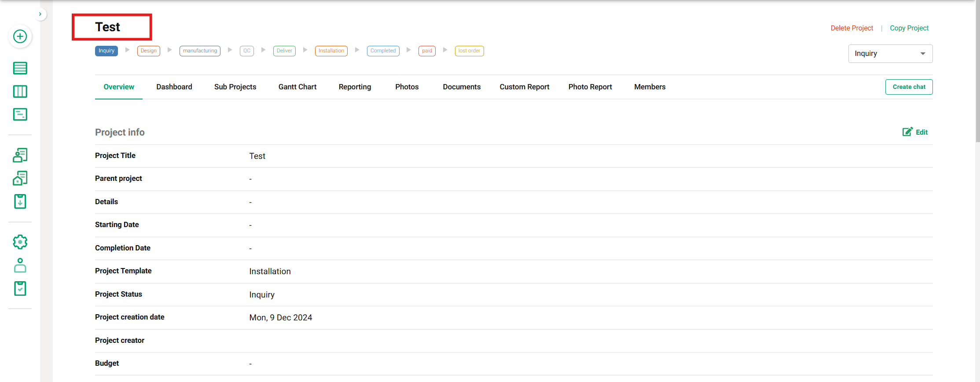Open the settings gear sidebar icon
Screen dimensions: 980x382
click(x=20, y=242)
